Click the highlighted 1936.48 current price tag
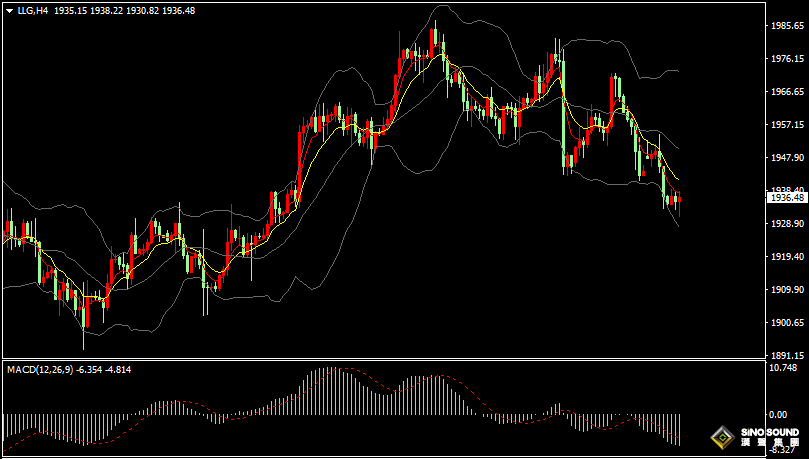Viewport: 809px width, 459px height. click(785, 198)
